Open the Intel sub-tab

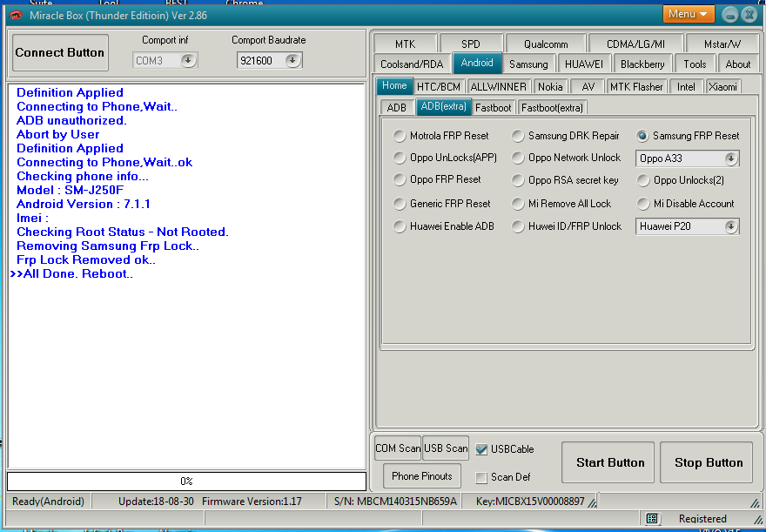[686, 87]
